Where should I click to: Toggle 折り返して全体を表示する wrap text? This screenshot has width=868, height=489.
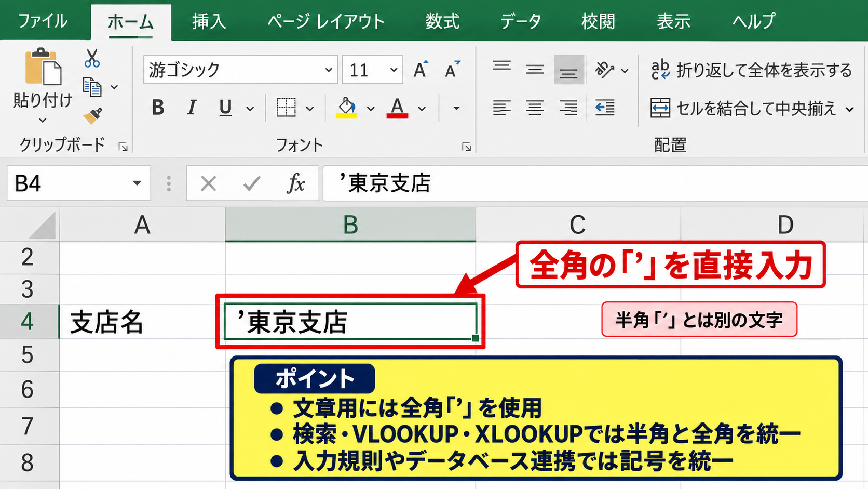(751, 70)
